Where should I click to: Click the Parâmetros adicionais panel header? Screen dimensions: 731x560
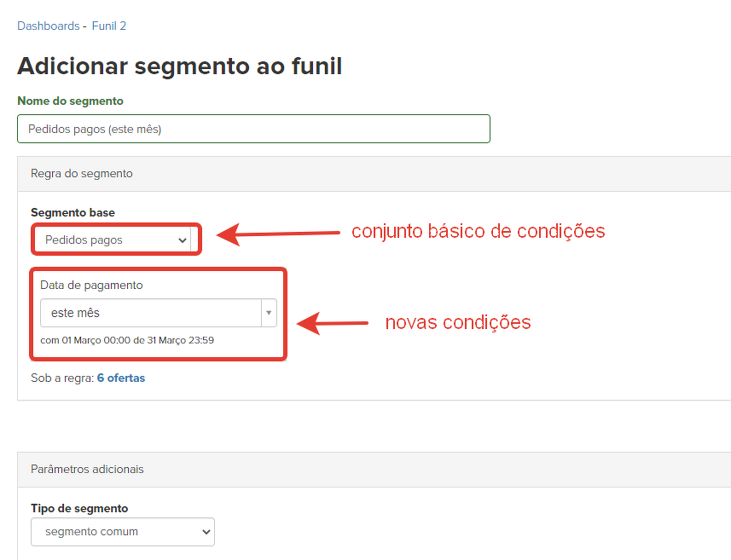(x=87, y=470)
